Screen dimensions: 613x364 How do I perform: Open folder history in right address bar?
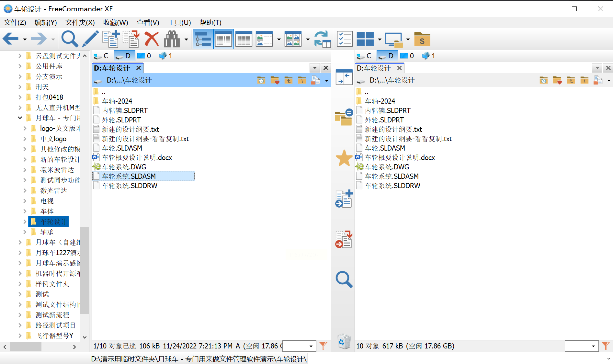(x=544, y=80)
